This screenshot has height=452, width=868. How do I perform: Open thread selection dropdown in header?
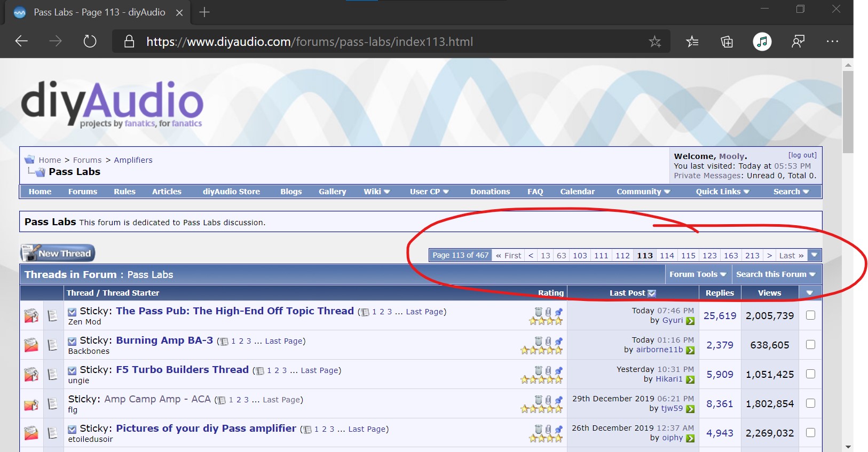point(810,292)
